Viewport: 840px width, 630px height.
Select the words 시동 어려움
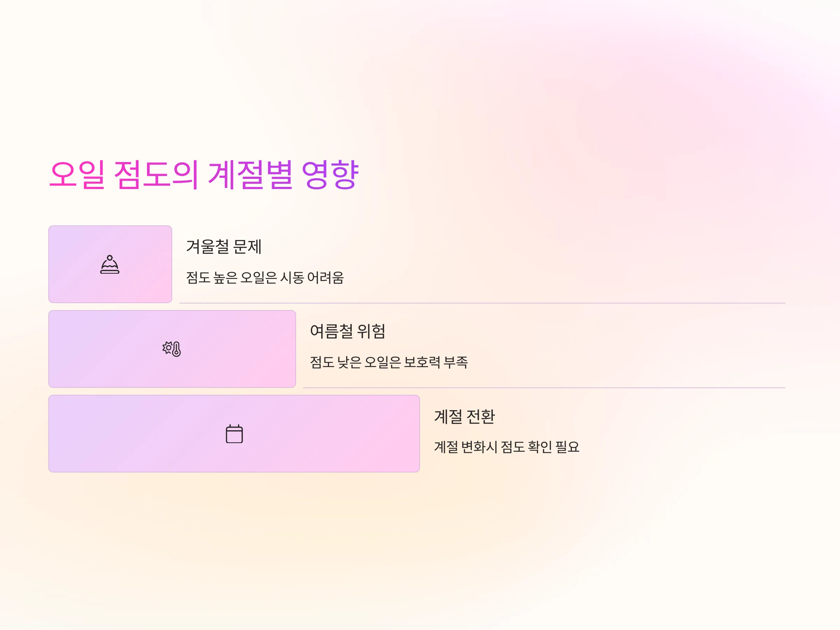(x=312, y=278)
